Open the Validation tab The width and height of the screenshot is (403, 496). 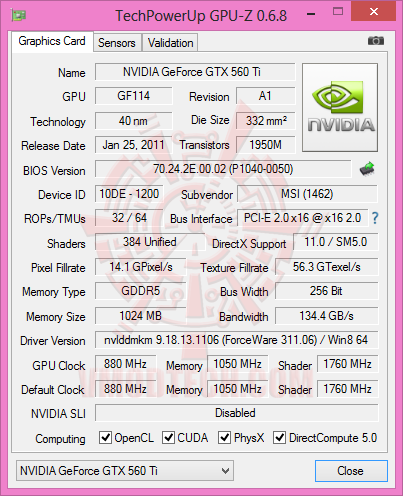170,43
